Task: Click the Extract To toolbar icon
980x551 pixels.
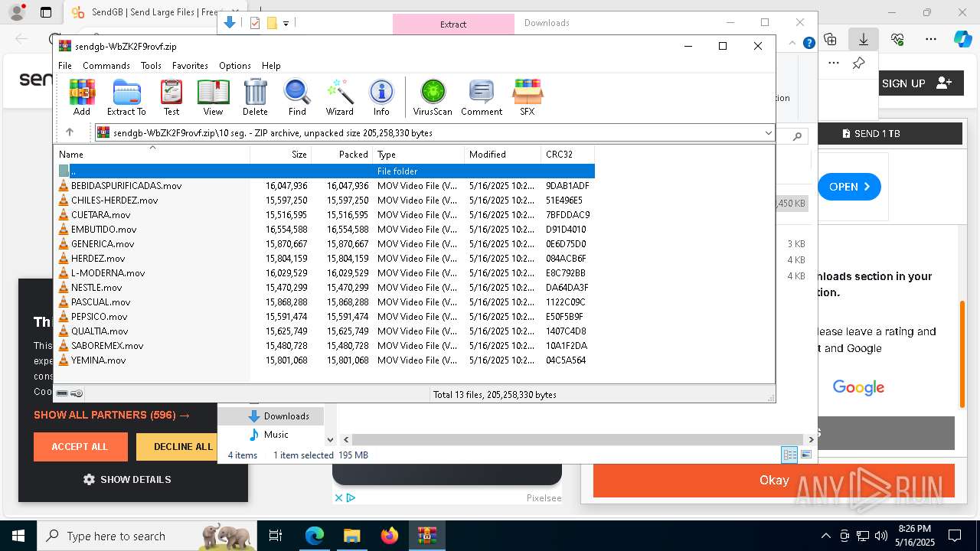Action: click(126, 97)
